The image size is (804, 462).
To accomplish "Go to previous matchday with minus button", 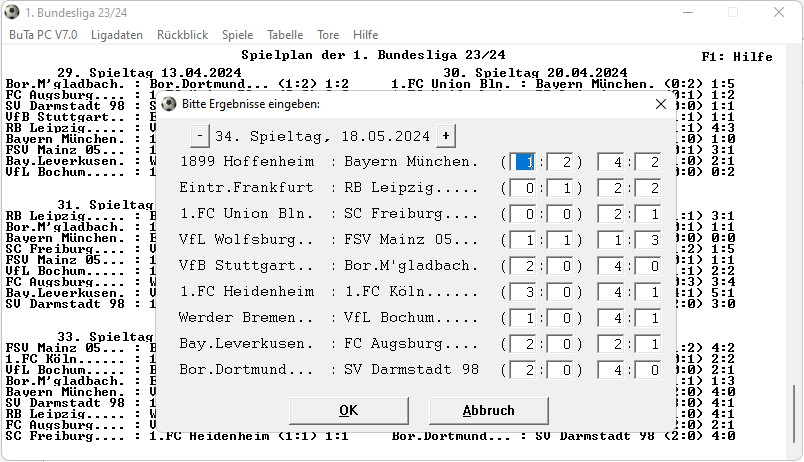I will (x=200, y=136).
